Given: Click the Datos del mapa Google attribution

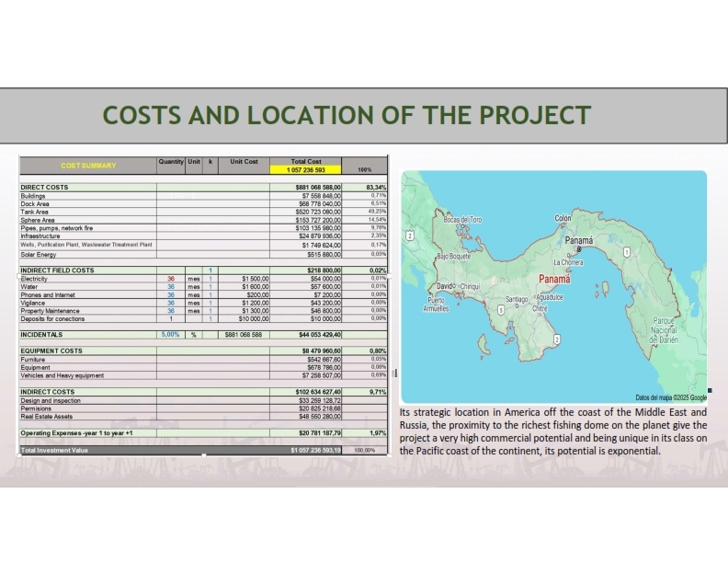Looking at the screenshot, I should tap(670, 396).
